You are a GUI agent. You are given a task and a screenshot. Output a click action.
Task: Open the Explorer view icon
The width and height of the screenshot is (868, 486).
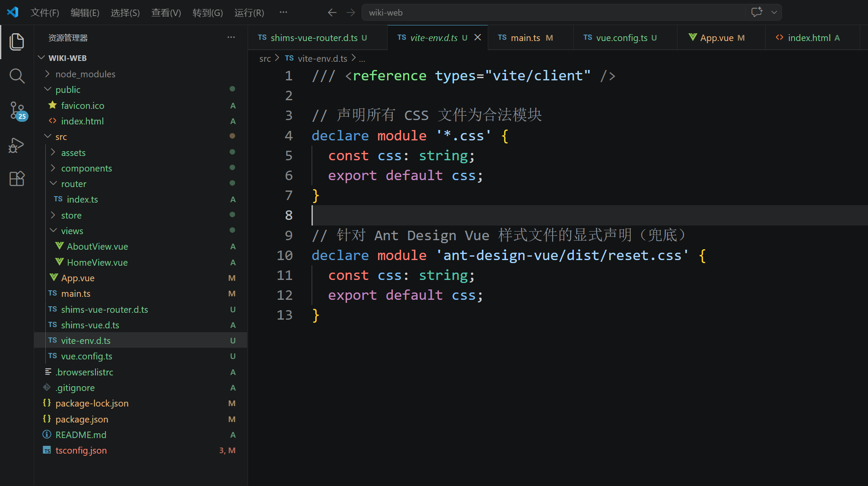[16, 42]
